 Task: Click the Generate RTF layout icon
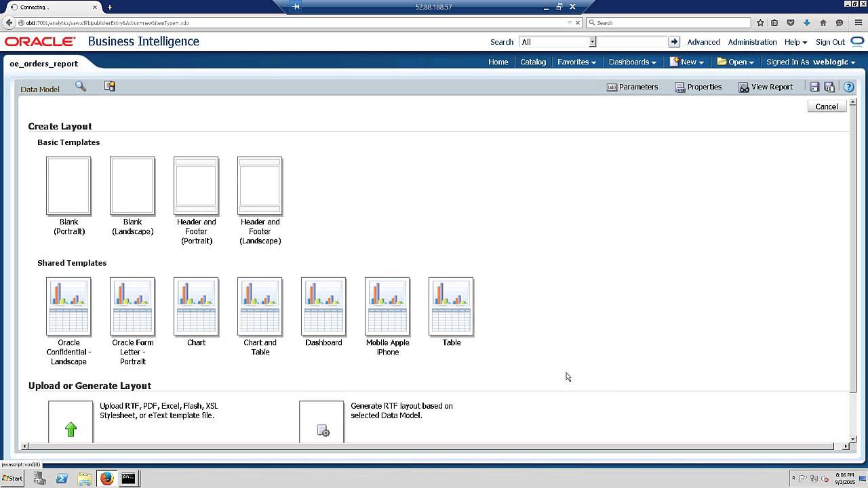click(323, 430)
